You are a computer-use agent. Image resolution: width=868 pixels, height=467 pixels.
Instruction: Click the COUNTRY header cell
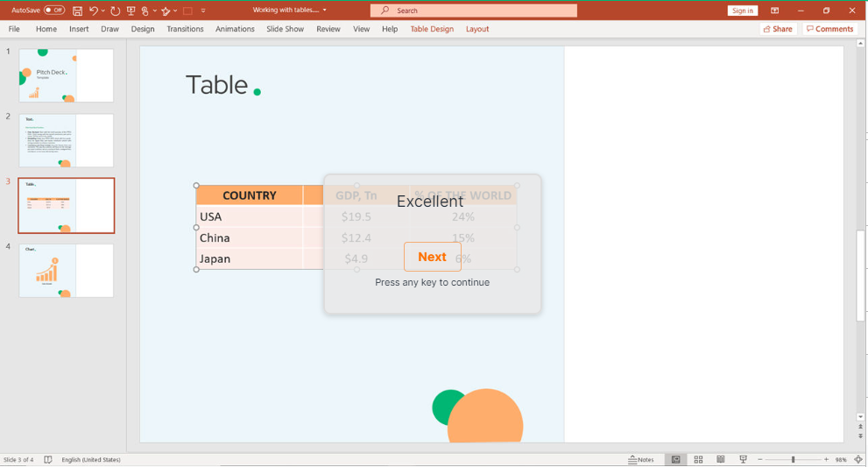click(x=249, y=195)
